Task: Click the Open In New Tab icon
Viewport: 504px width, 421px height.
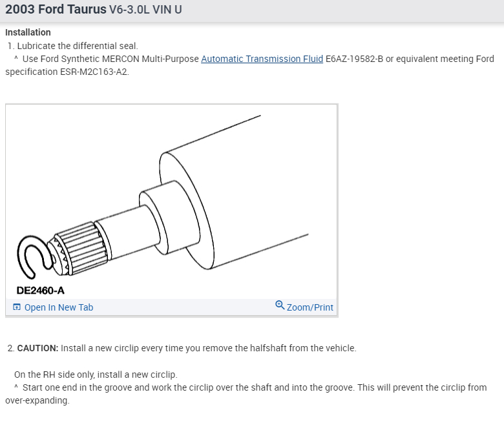Action: [17, 307]
